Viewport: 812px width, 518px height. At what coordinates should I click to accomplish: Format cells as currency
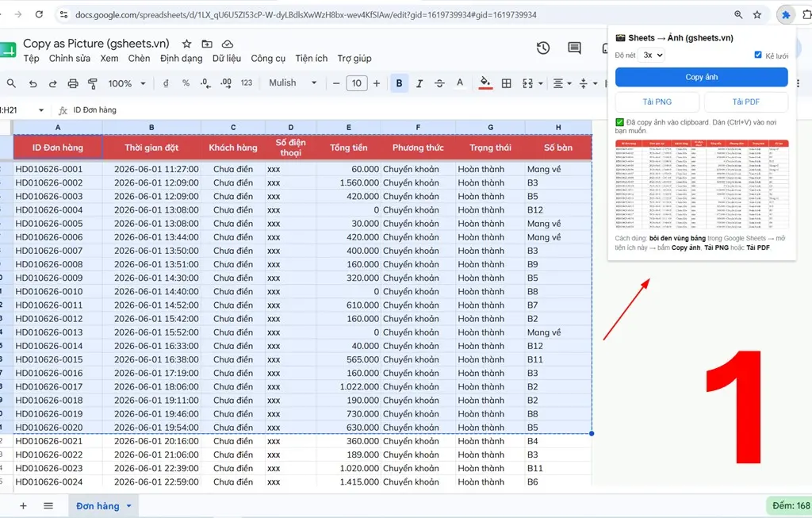tap(166, 82)
